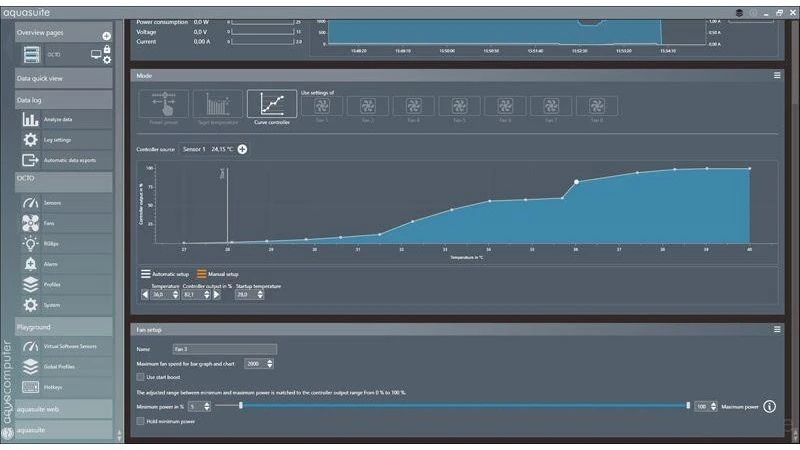Expand the aquasuite section in the sidebar
This screenshot has height=450, width=800.
64,430
